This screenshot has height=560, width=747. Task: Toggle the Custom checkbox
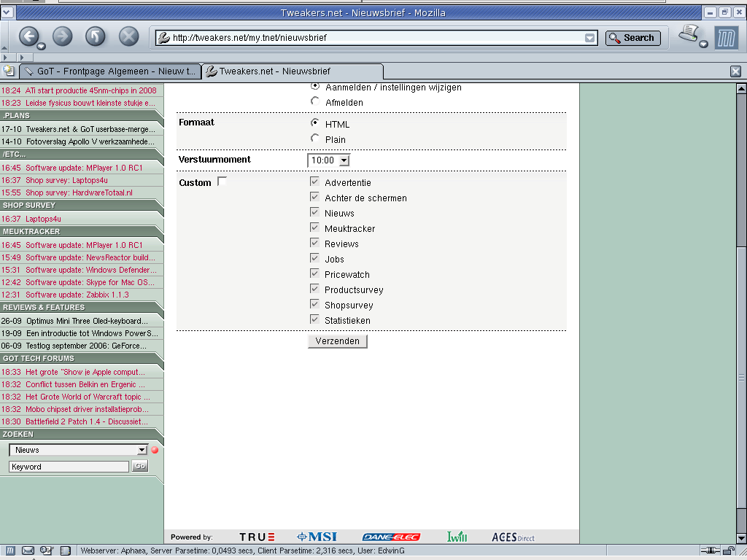pyautogui.click(x=222, y=181)
